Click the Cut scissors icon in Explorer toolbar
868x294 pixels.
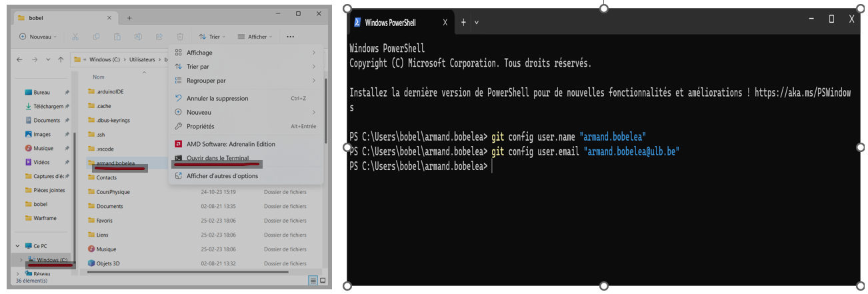(75, 37)
